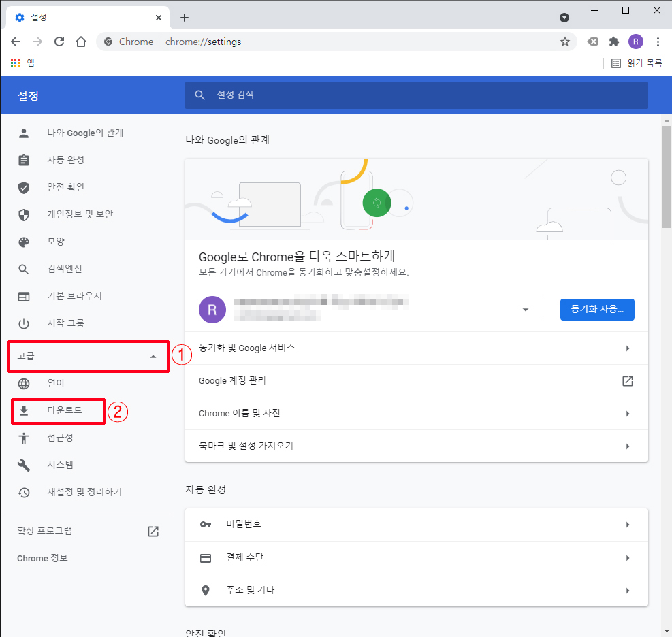This screenshot has height=637, width=672.
Task: Open the purple R profile avatar in toolbar
Action: click(x=635, y=42)
